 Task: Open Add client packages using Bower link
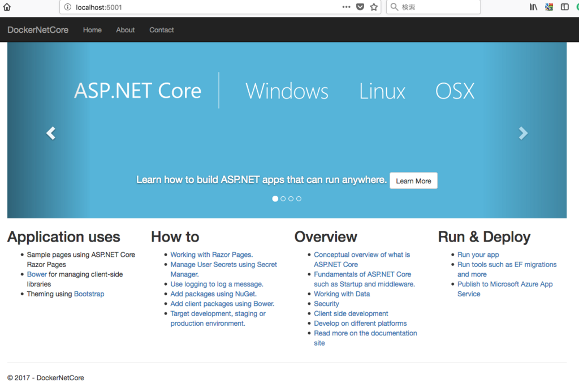pos(222,304)
